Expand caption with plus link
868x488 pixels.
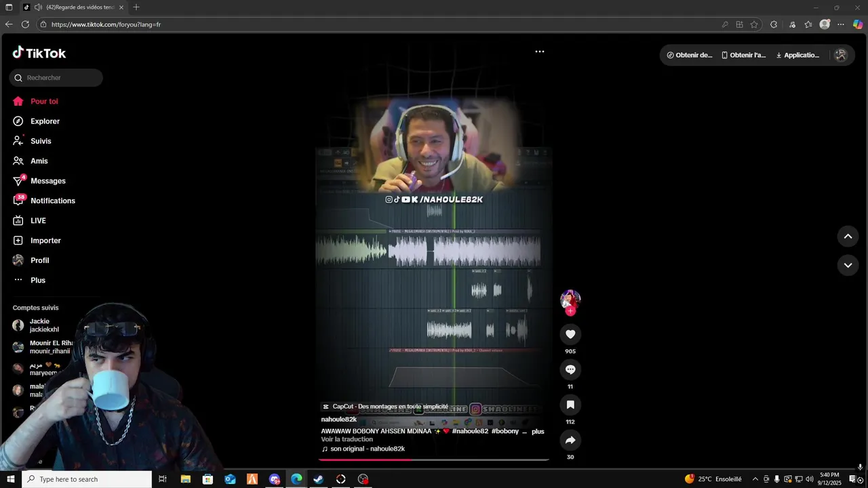point(538,432)
